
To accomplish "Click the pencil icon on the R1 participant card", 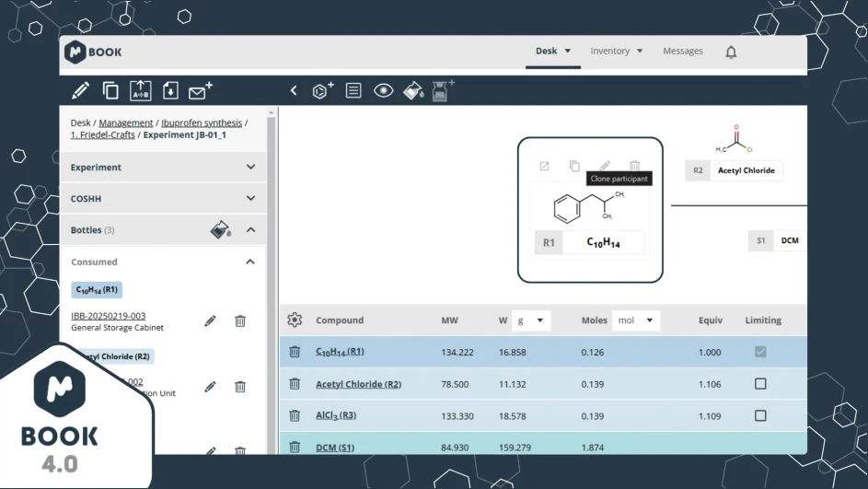I will pyautogui.click(x=605, y=166).
